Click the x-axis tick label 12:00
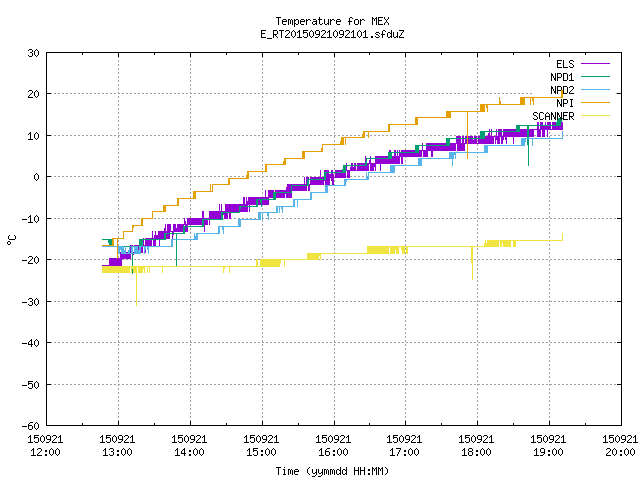Screen dimensions: 640x480 (x=45, y=452)
